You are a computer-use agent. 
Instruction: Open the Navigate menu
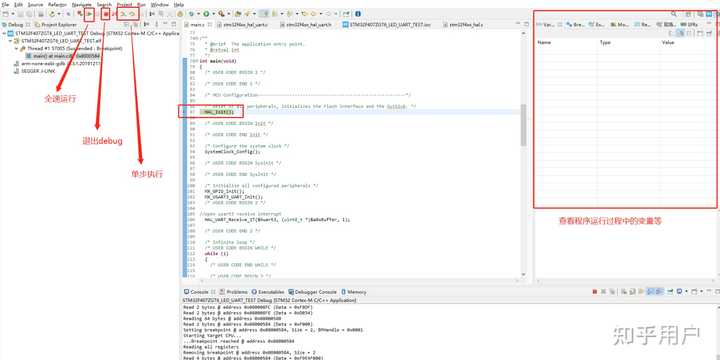(81, 4)
